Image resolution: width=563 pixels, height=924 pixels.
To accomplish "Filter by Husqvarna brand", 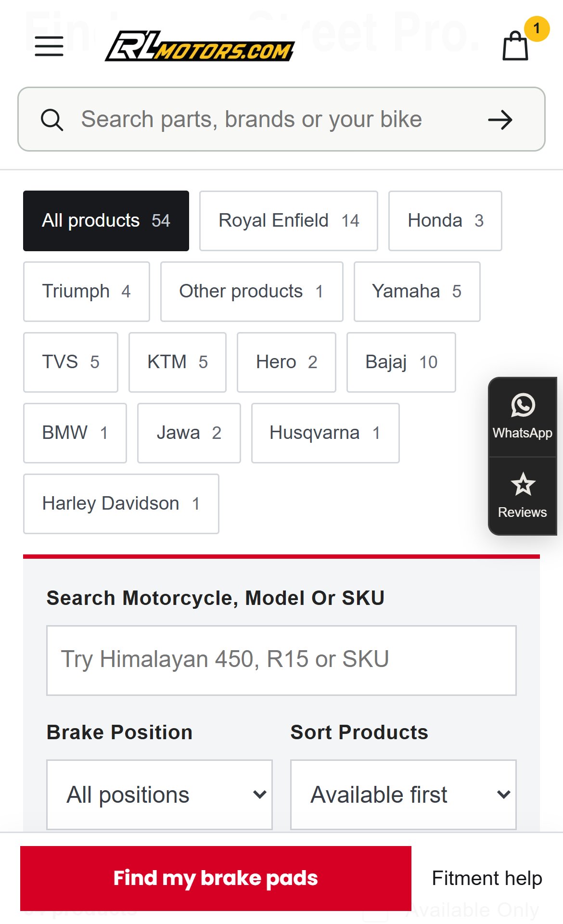I will pos(325,433).
